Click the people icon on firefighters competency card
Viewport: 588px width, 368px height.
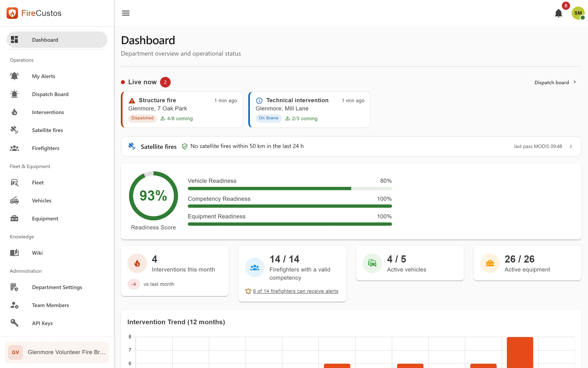[255, 267]
